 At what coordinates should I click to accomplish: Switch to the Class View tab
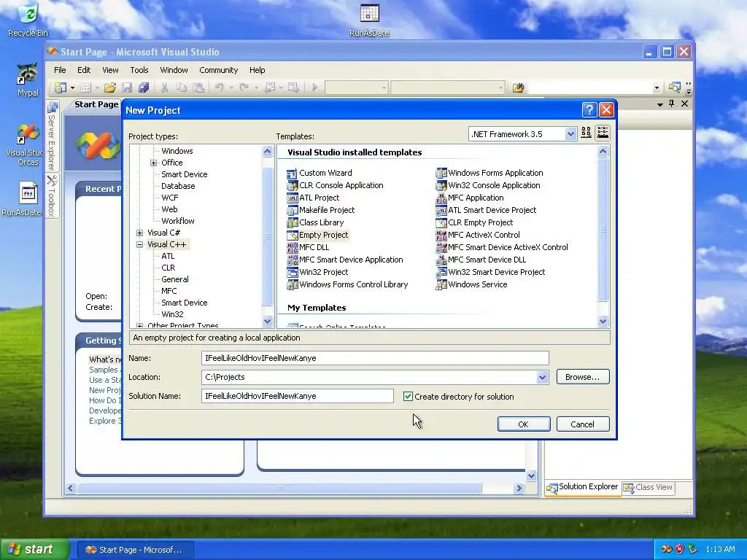pyautogui.click(x=649, y=488)
